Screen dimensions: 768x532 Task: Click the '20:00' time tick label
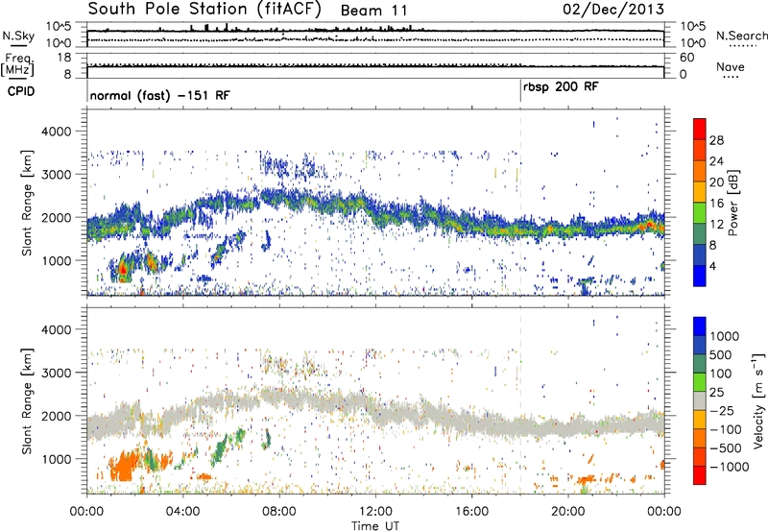point(567,511)
